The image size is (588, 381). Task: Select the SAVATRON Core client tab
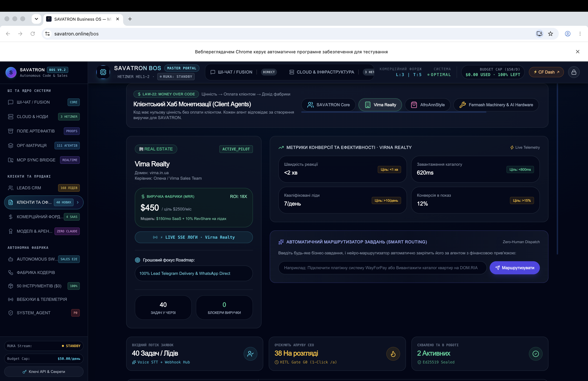point(328,105)
